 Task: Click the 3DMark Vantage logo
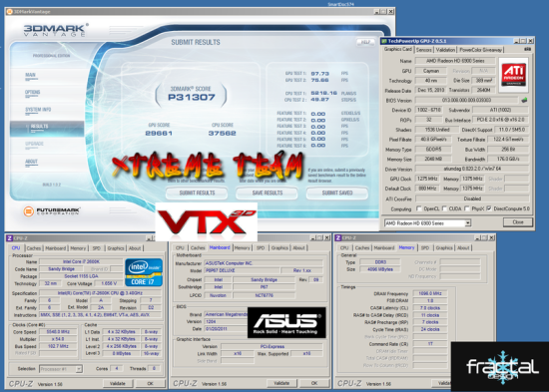pos(55,30)
